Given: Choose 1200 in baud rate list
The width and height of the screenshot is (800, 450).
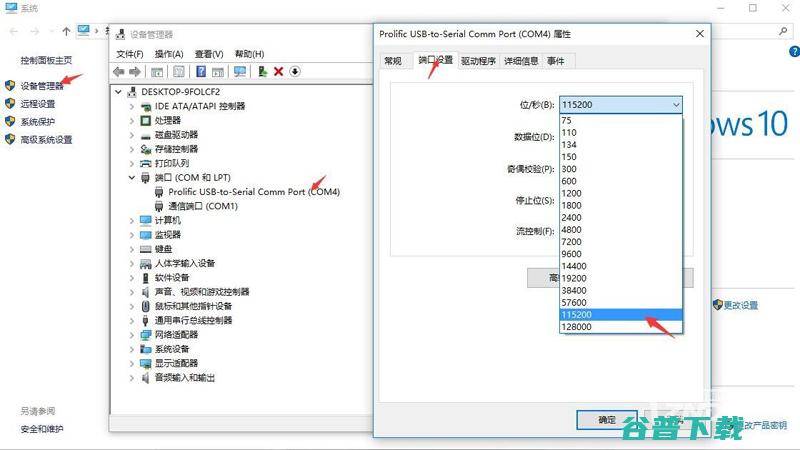Looking at the screenshot, I should click(621, 193).
